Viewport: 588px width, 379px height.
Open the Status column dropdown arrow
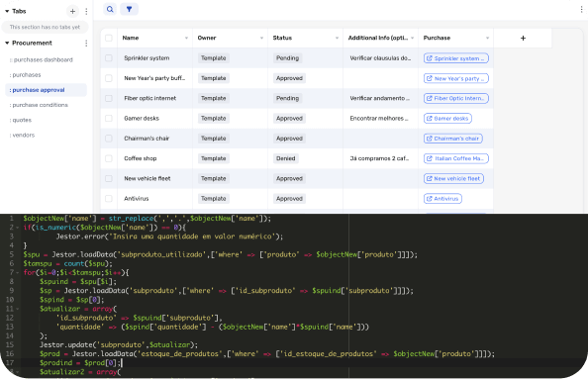coord(337,38)
